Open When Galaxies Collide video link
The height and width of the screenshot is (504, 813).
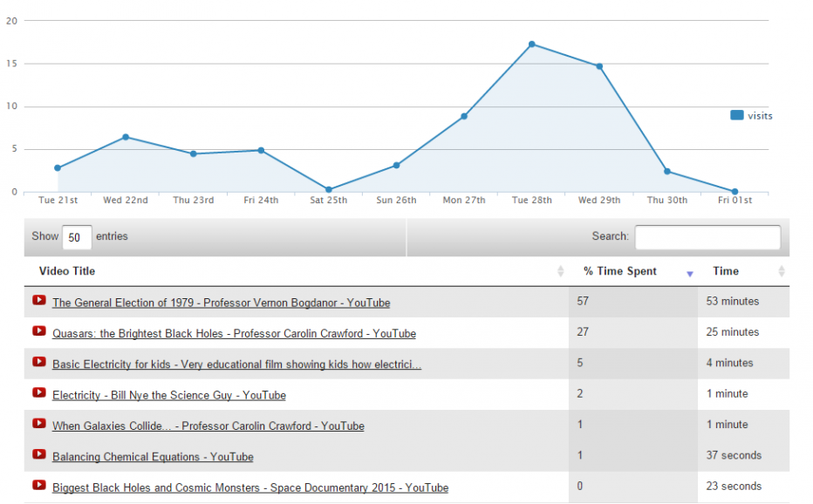click(208, 426)
